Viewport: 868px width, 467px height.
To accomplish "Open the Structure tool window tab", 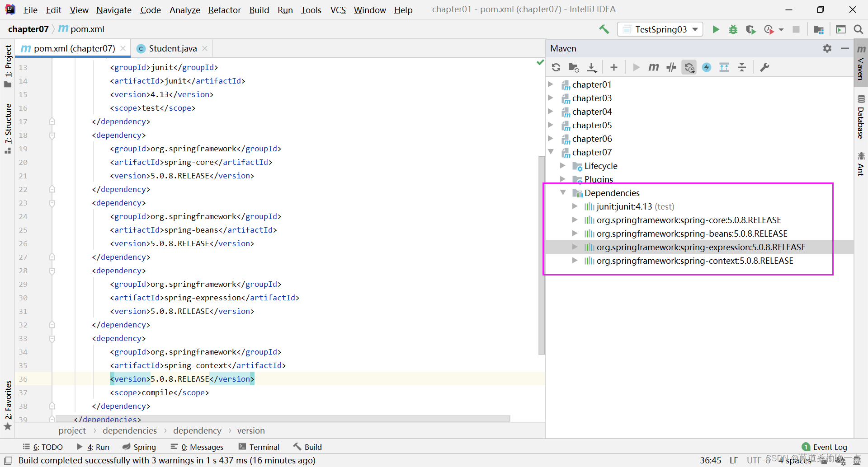I will pyautogui.click(x=8, y=129).
